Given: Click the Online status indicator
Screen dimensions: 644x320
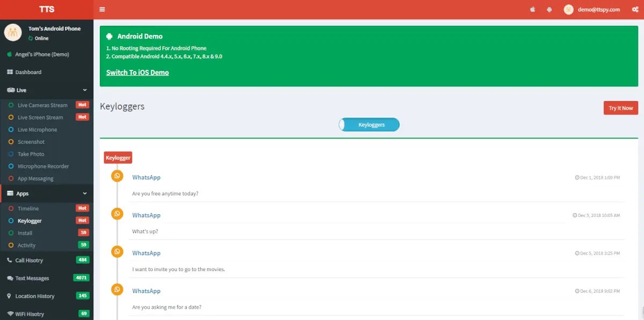Looking at the screenshot, I should coord(39,39).
